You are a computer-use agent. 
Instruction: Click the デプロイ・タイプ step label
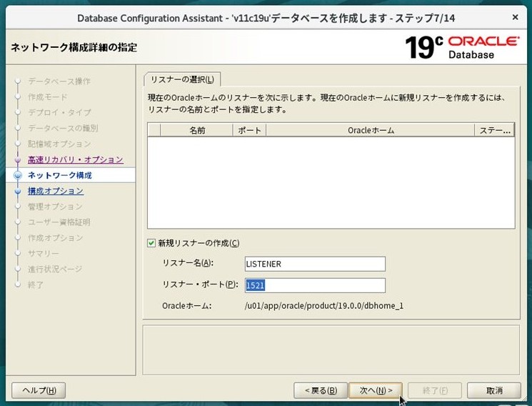59,112
